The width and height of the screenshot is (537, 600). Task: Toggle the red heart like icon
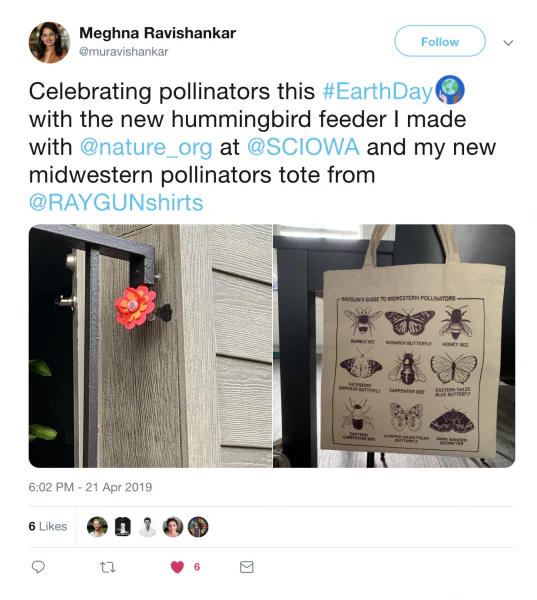click(x=177, y=567)
